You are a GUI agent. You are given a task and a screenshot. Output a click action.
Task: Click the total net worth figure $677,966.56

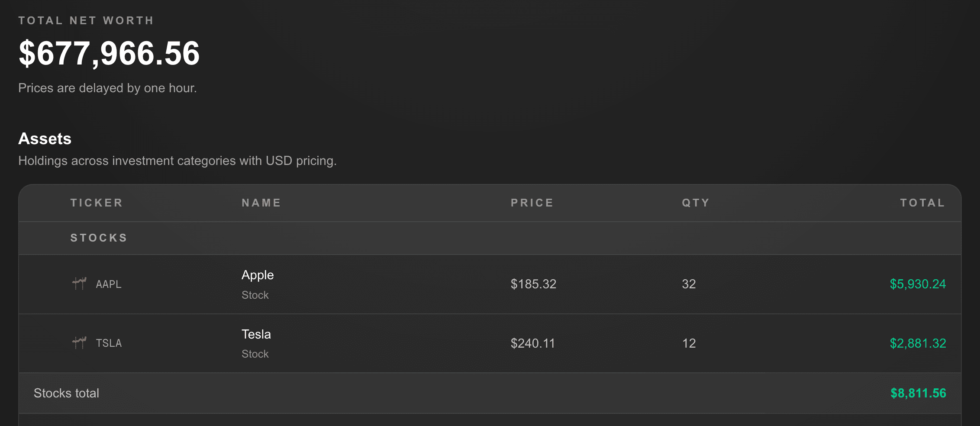point(109,53)
